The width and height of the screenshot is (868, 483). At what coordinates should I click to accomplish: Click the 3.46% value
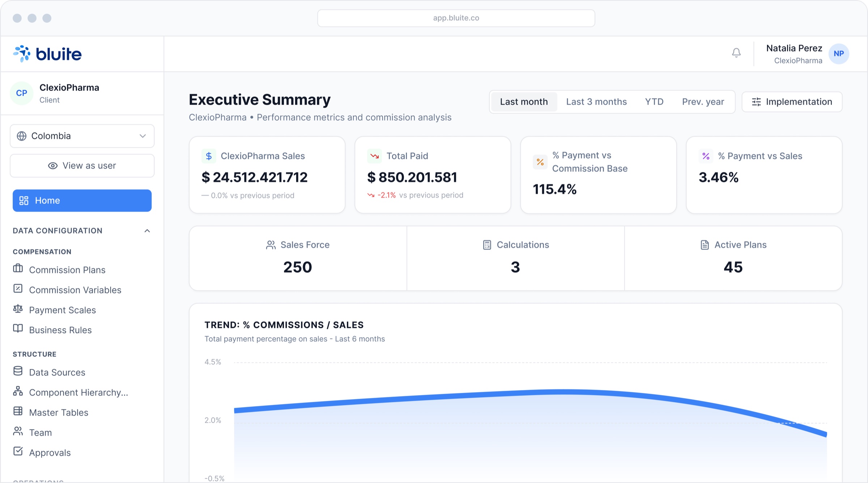click(718, 177)
